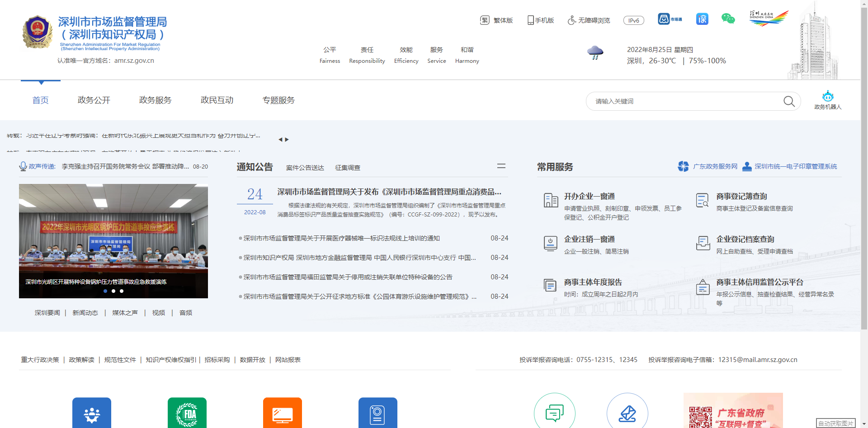The image size is (868, 428).
Task: Click the 商事主体年度报告 icon
Action: click(550, 285)
